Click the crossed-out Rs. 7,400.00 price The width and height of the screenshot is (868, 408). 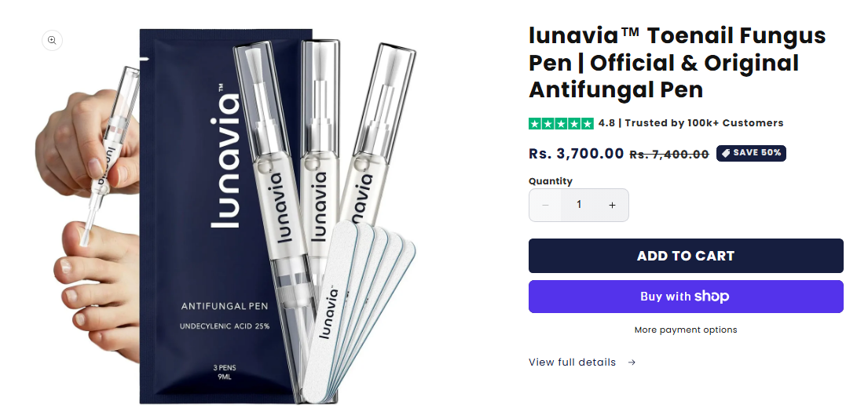[669, 155]
